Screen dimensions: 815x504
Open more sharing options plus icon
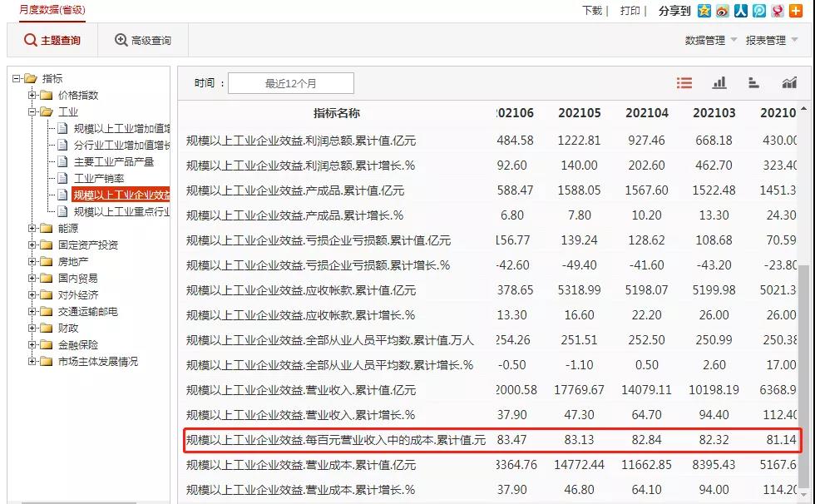796,10
